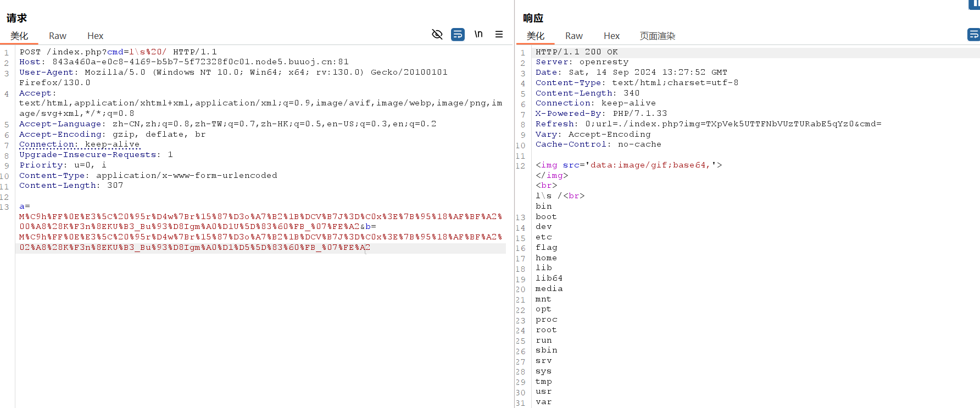
Task: Click the img src data:image/gif line
Action: pos(629,165)
